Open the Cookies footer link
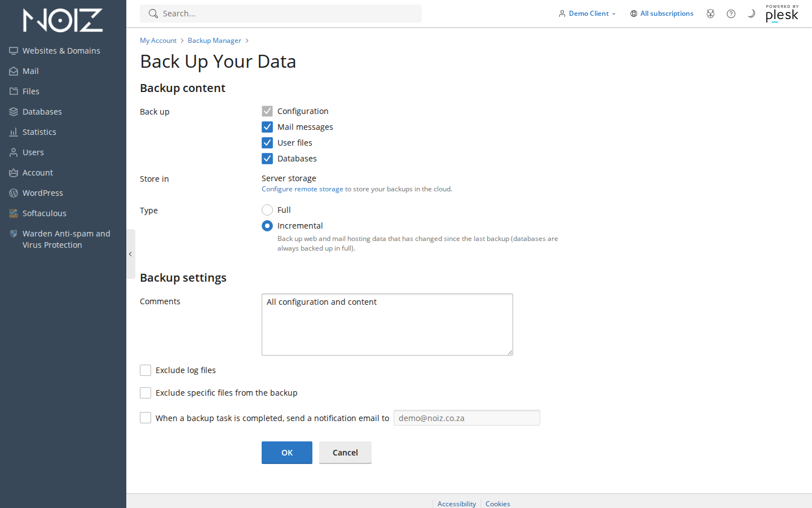 [x=498, y=503]
